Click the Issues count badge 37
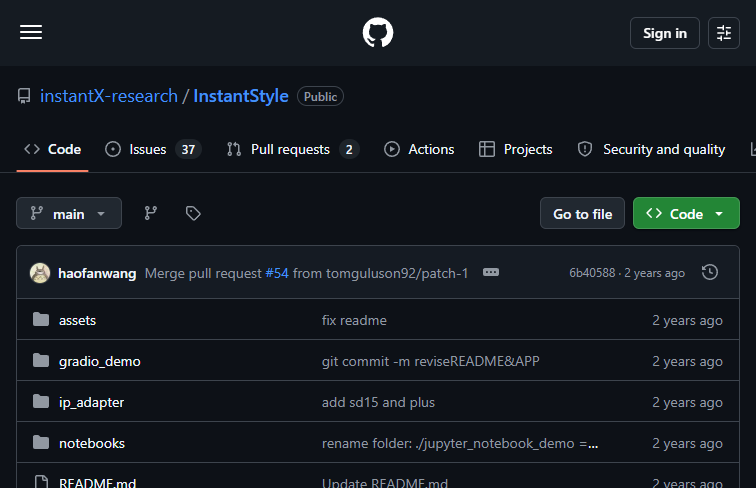756x488 pixels. (188, 149)
